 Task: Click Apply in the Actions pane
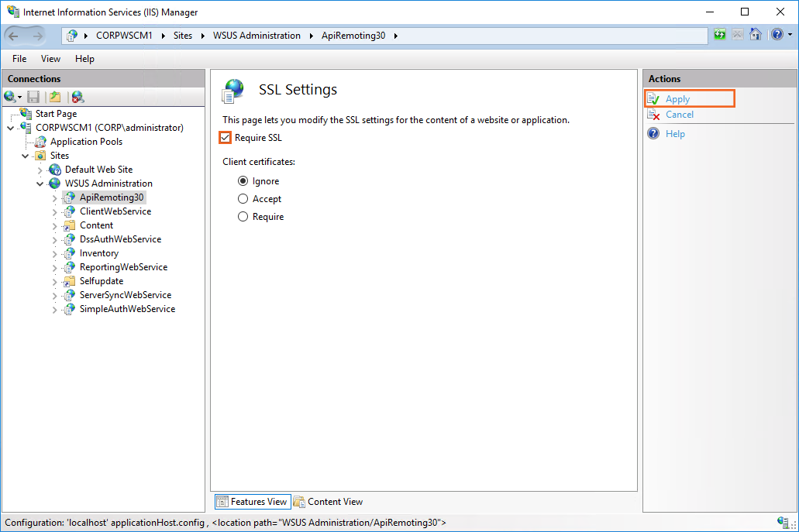677,99
